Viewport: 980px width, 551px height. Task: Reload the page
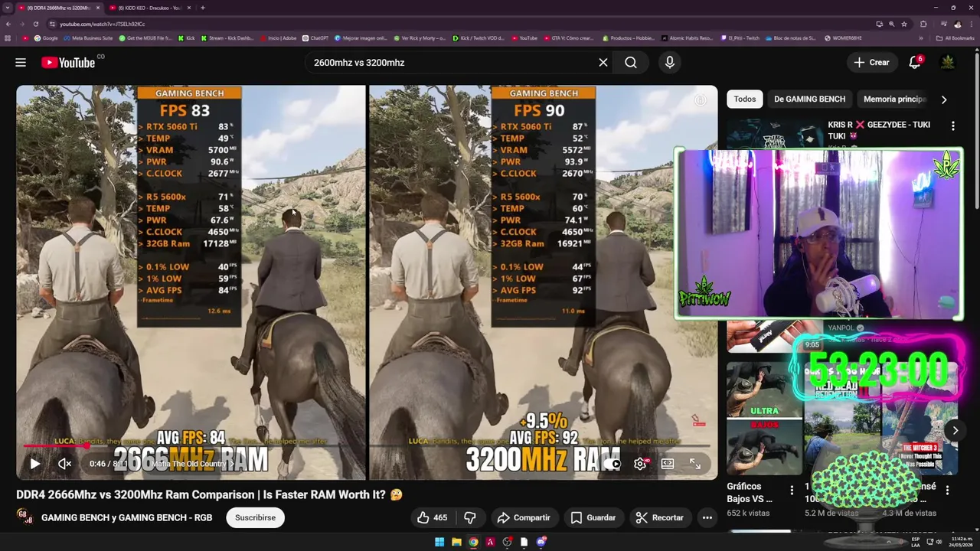[35, 24]
